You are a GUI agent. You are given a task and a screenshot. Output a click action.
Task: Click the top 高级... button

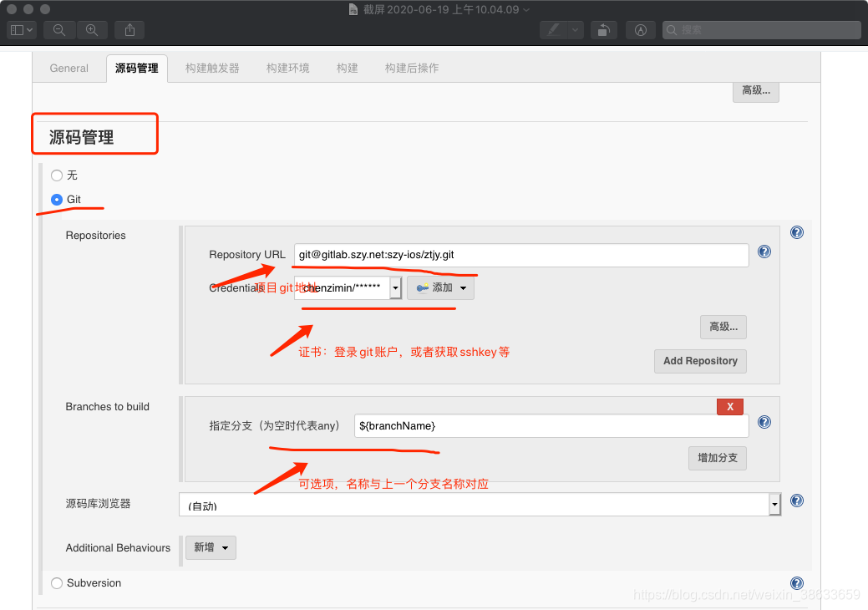(755, 91)
